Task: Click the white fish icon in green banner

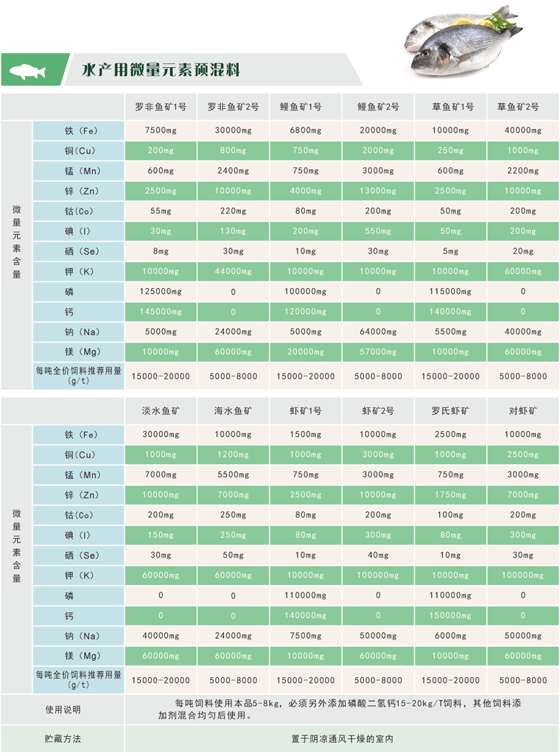Action: click(29, 71)
